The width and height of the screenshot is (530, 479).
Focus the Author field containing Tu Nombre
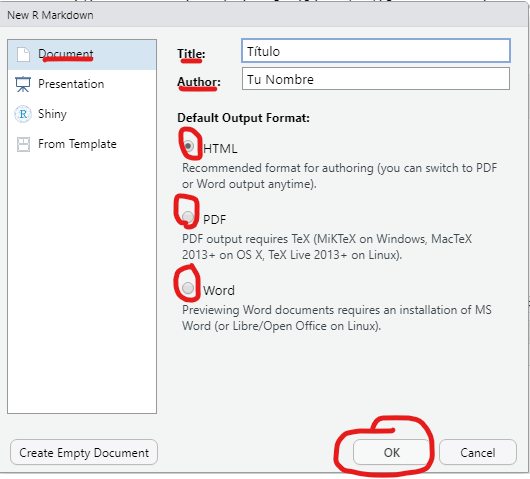pyautogui.click(x=376, y=79)
